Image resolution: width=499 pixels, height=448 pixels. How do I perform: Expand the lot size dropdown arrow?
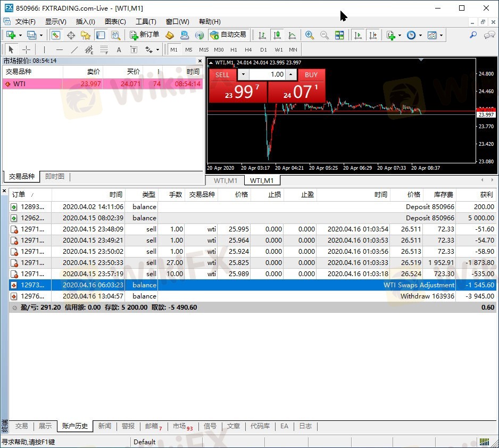[x=243, y=74]
